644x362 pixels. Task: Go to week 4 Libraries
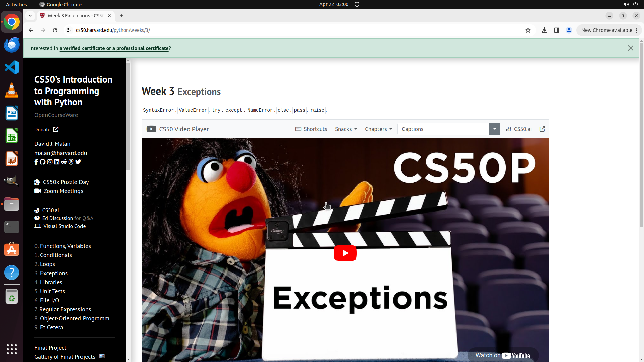click(51, 282)
